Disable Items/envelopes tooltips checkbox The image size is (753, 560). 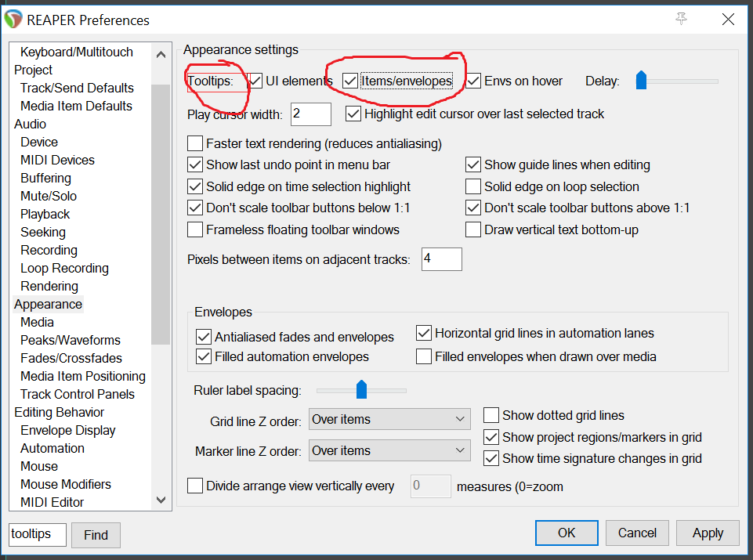pyautogui.click(x=350, y=81)
